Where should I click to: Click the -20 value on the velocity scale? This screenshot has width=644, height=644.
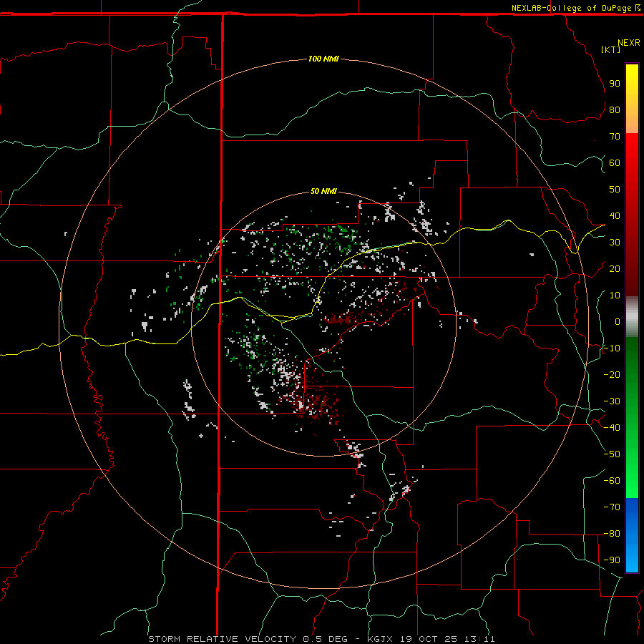point(612,374)
